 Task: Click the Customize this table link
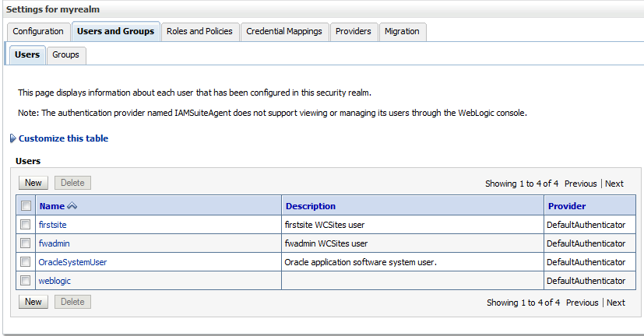click(x=64, y=138)
